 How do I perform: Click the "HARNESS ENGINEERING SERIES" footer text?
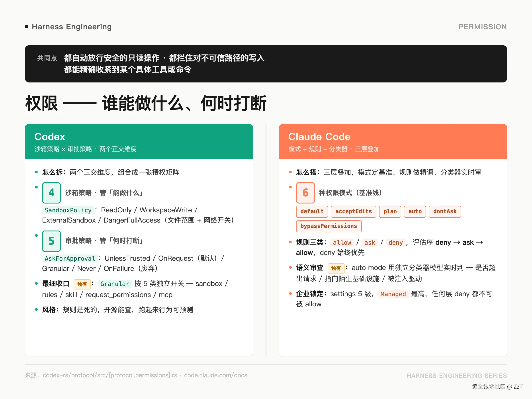(457, 376)
